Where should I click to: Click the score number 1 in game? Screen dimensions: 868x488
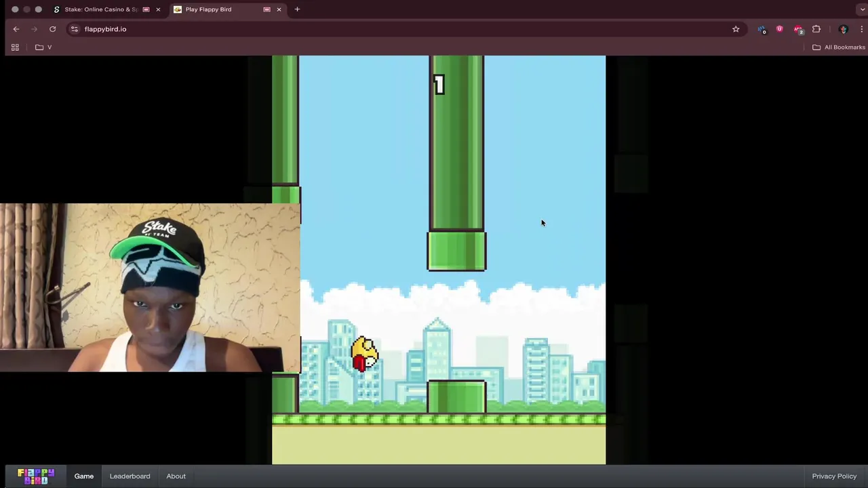(439, 85)
